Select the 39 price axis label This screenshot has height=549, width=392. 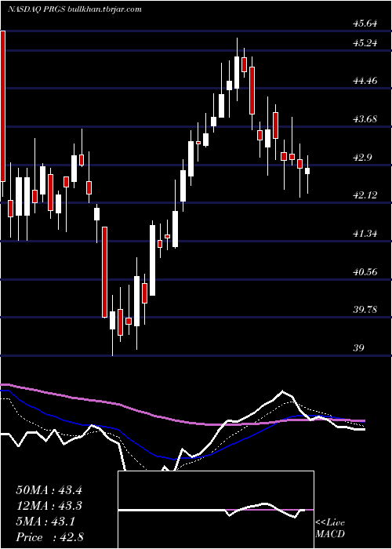[359, 347]
